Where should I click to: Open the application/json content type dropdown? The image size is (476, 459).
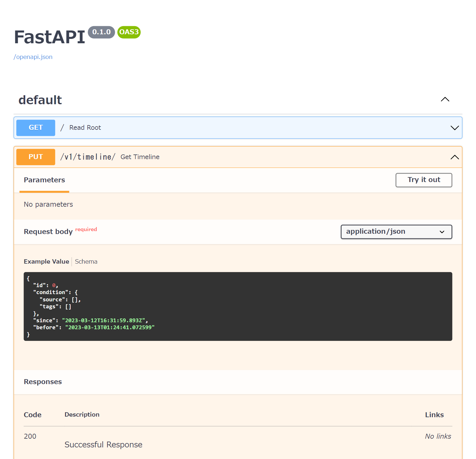(x=396, y=232)
